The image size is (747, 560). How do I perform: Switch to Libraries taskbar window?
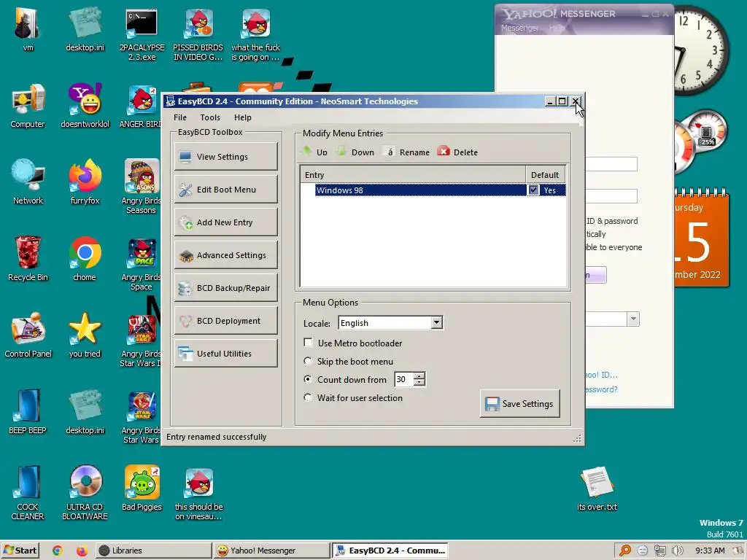tap(153, 551)
